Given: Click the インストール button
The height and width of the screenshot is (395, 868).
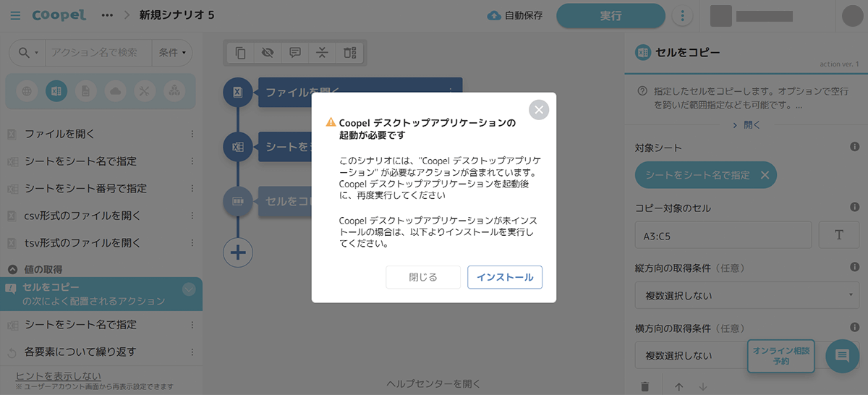Looking at the screenshot, I should 505,277.
